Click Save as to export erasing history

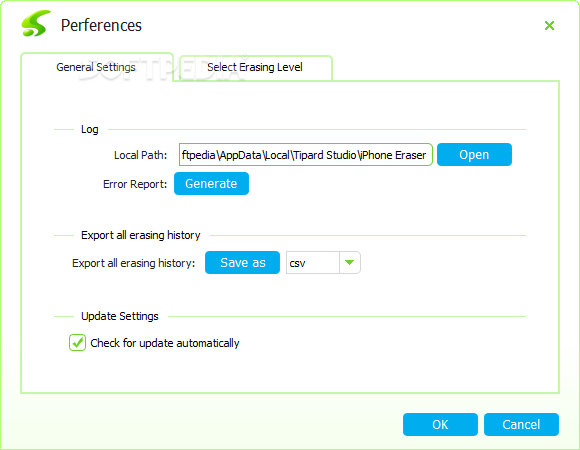[242, 263]
